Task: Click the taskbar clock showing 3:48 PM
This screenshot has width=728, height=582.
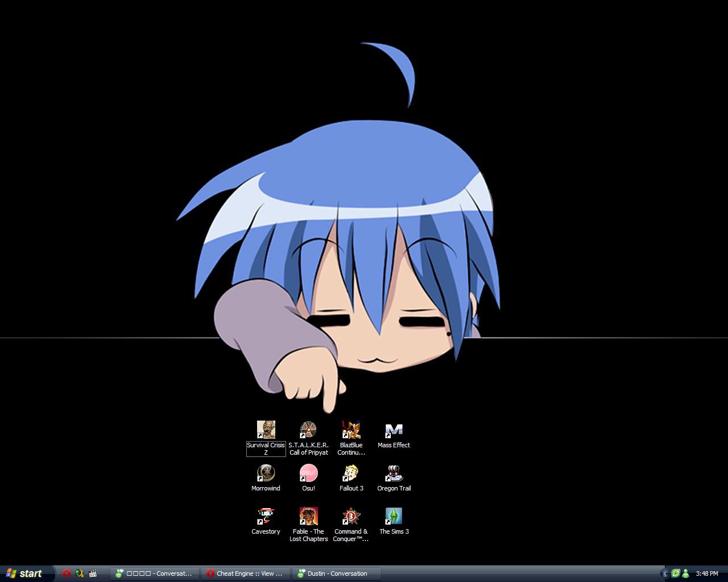Action: (x=707, y=573)
